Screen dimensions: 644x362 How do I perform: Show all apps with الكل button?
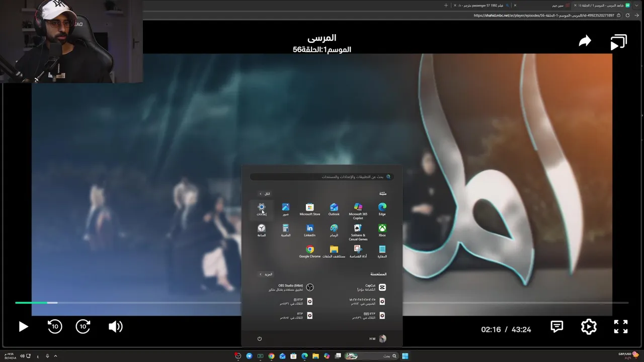coord(265,194)
